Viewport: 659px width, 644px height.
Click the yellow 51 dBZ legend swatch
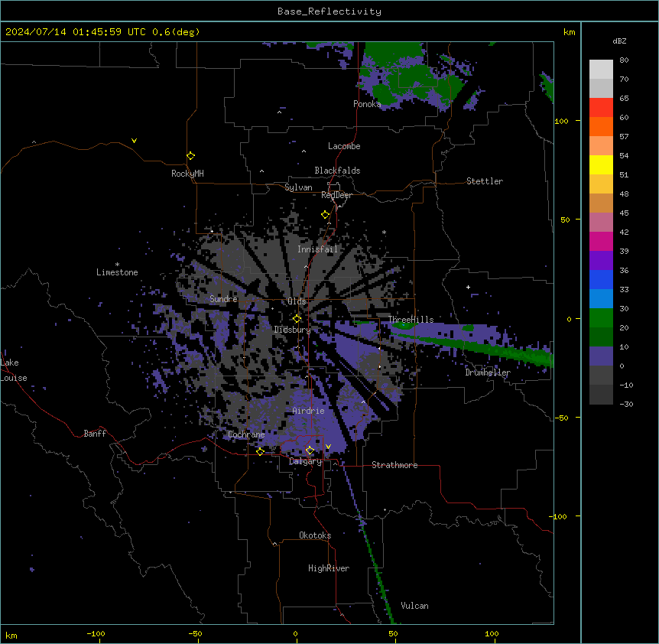coord(601,164)
